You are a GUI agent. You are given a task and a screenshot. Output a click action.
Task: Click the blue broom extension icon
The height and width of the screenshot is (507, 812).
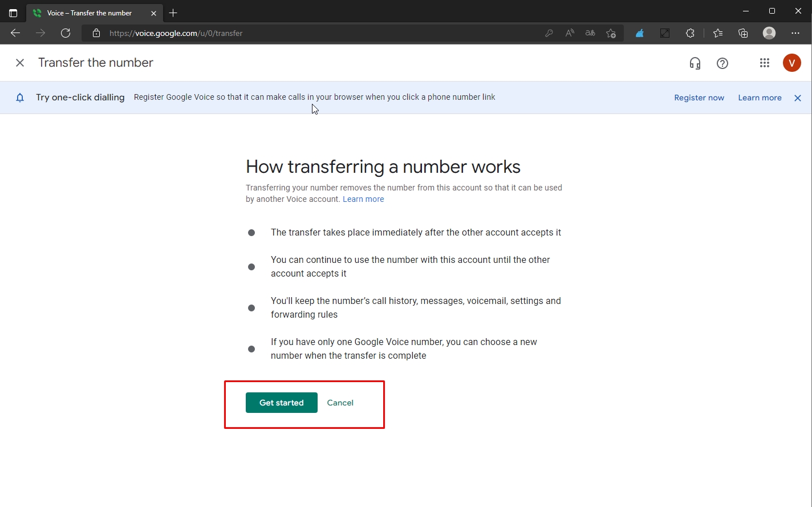click(640, 33)
